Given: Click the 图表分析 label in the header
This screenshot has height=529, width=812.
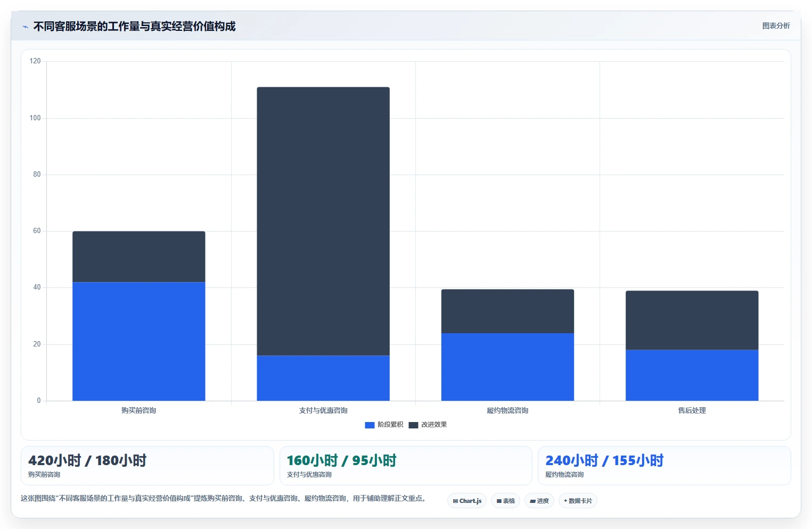Looking at the screenshot, I should pyautogui.click(x=776, y=26).
